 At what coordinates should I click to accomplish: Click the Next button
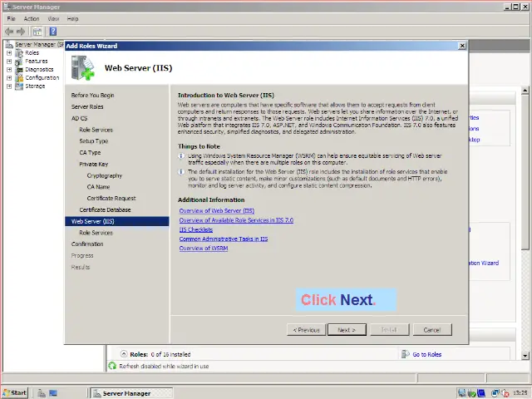(x=347, y=330)
